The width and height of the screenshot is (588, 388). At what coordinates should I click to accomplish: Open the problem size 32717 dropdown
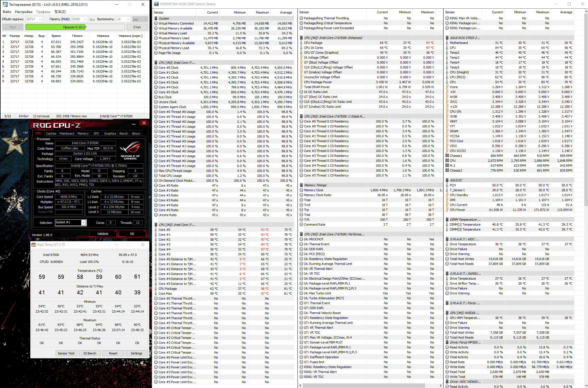coord(40,19)
